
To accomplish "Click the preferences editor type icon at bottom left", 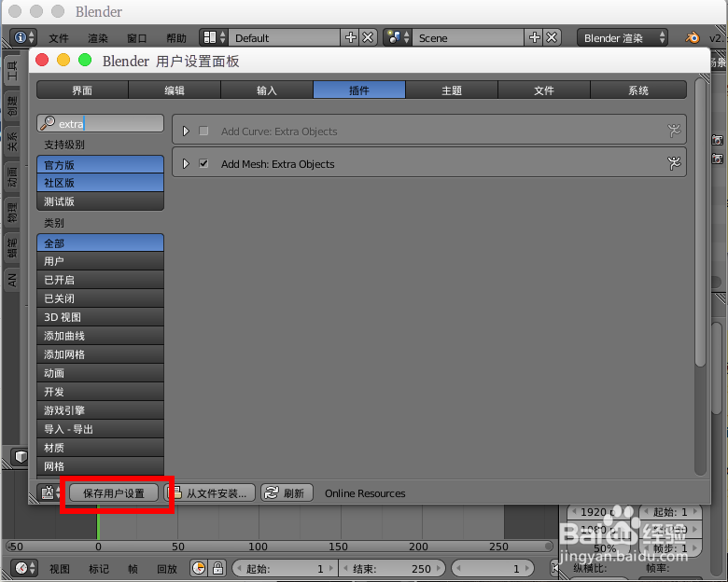I will (x=48, y=492).
